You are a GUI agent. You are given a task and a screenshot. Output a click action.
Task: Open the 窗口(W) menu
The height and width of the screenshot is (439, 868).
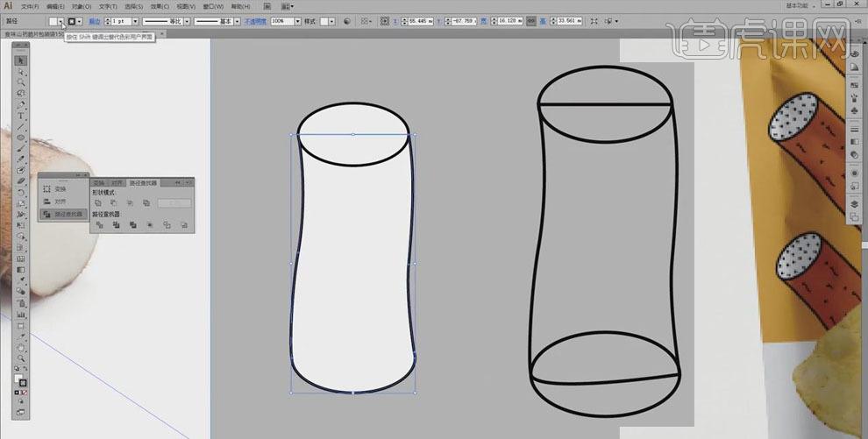click(213, 7)
